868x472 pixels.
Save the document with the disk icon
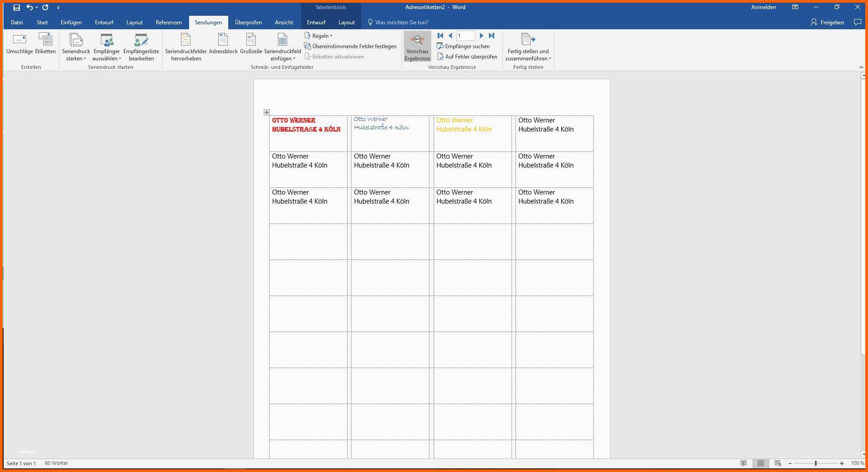point(17,7)
